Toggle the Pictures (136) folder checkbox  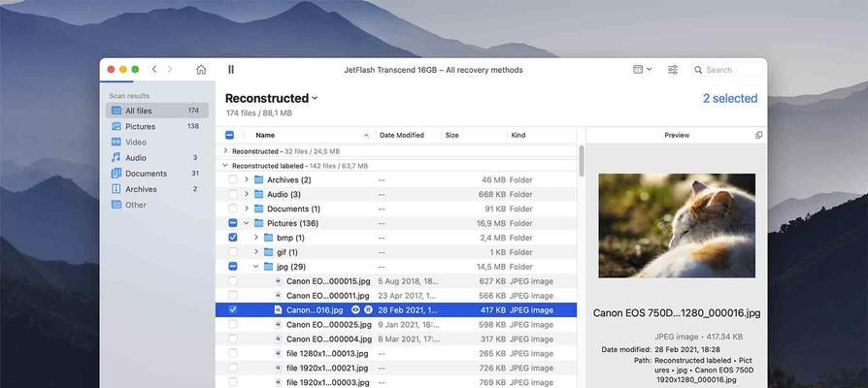click(232, 223)
